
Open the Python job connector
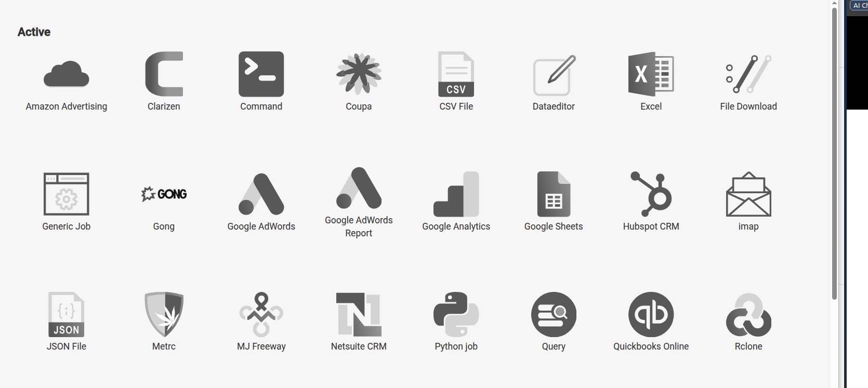coord(456,314)
